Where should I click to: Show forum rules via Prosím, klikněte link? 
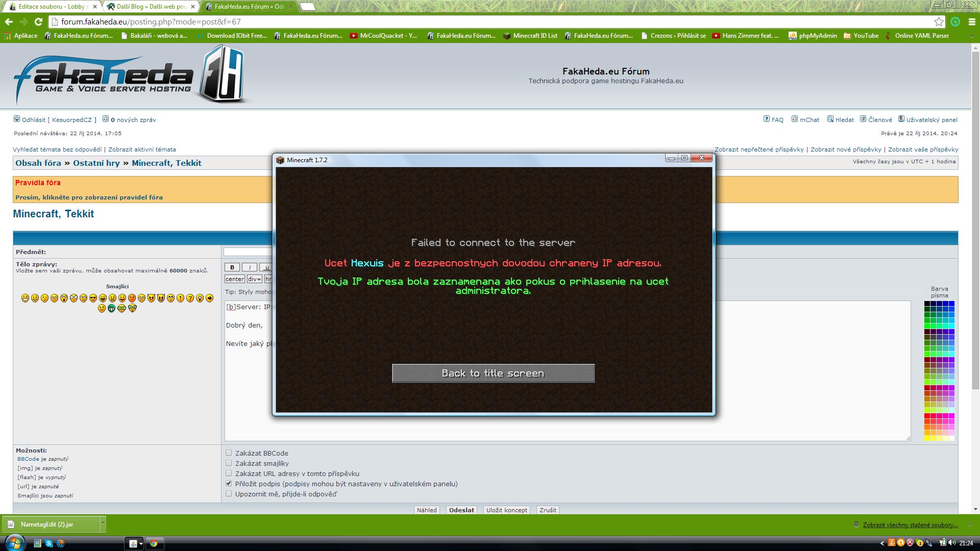pyautogui.click(x=89, y=197)
